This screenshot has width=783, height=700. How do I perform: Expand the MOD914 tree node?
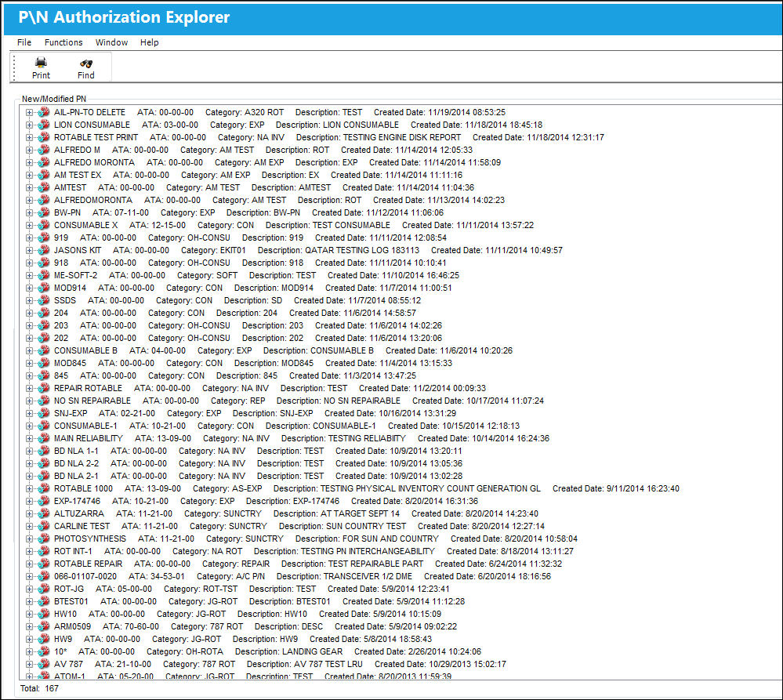point(30,288)
